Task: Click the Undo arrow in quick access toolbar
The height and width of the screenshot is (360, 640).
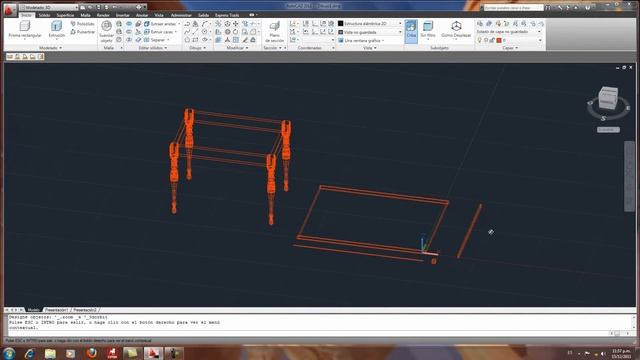Action: (115, 7)
